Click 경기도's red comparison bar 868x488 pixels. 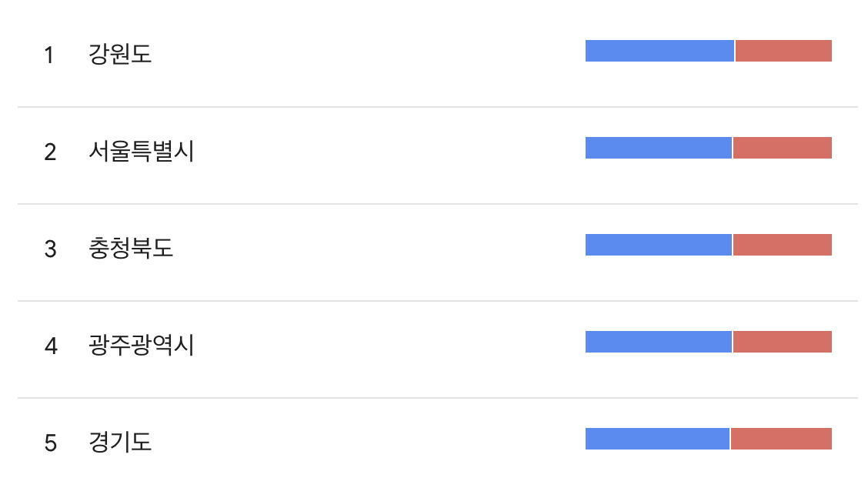(x=781, y=439)
